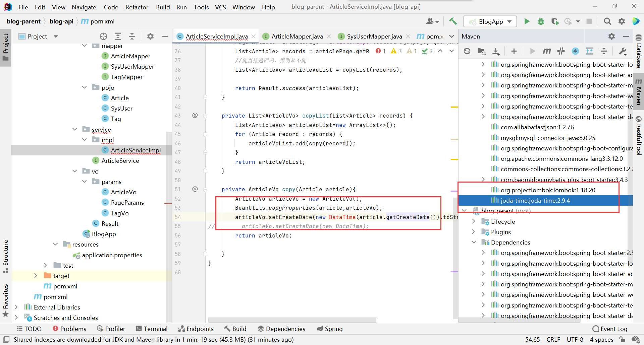
Task: Open Project view selector dropdown
Action: [x=56, y=36]
